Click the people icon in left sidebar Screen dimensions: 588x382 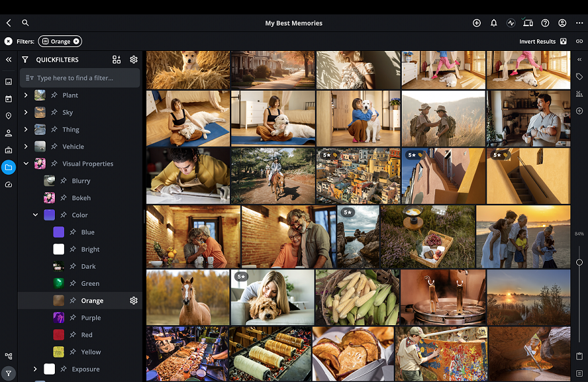point(8,133)
